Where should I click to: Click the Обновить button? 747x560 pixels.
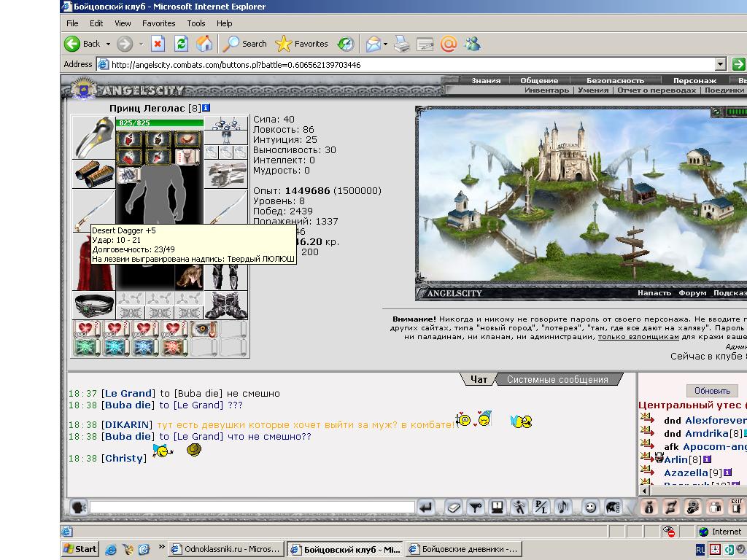coord(712,391)
